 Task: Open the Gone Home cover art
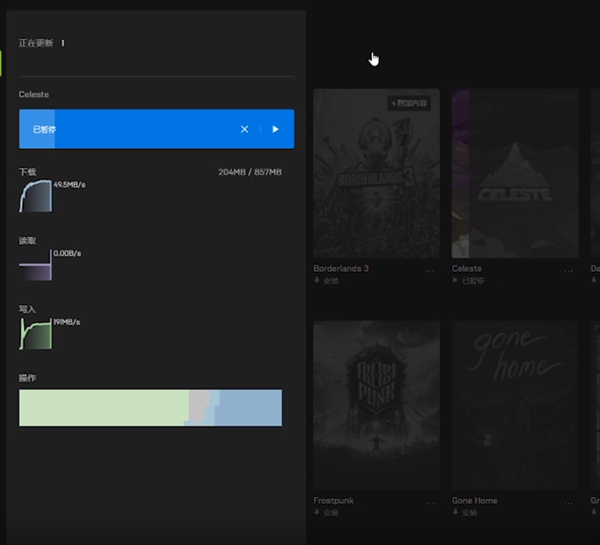[514, 405]
